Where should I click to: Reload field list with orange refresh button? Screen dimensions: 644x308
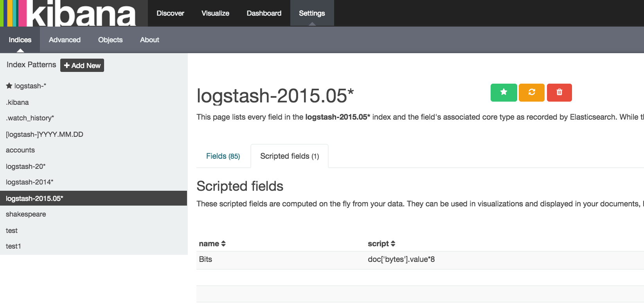click(531, 92)
